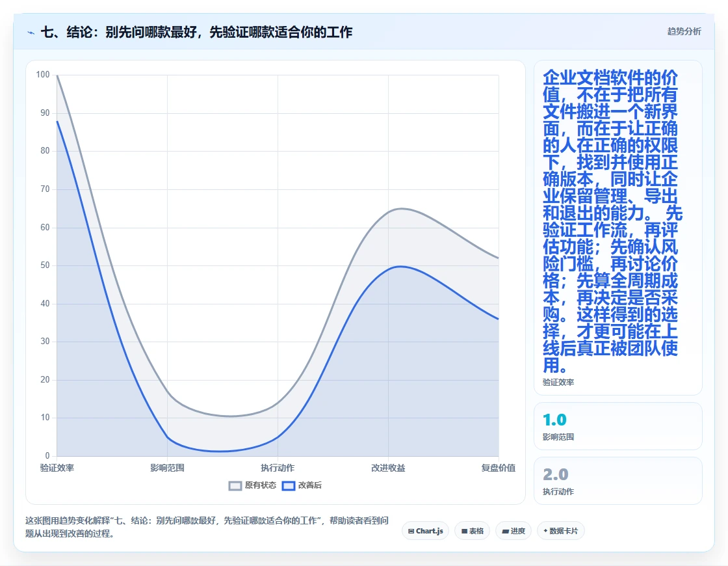
Task: Toggle the 改善后 legend entry
Action: point(302,485)
